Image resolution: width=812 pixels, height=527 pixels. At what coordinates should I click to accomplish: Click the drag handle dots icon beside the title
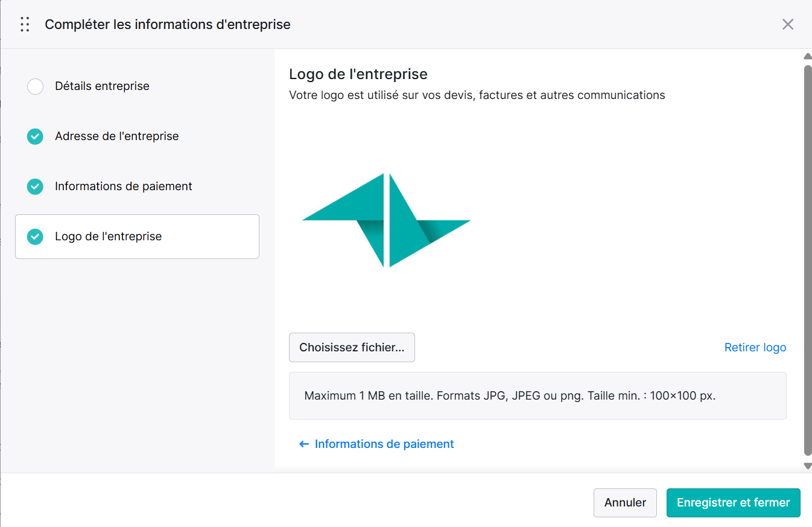click(x=25, y=25)
